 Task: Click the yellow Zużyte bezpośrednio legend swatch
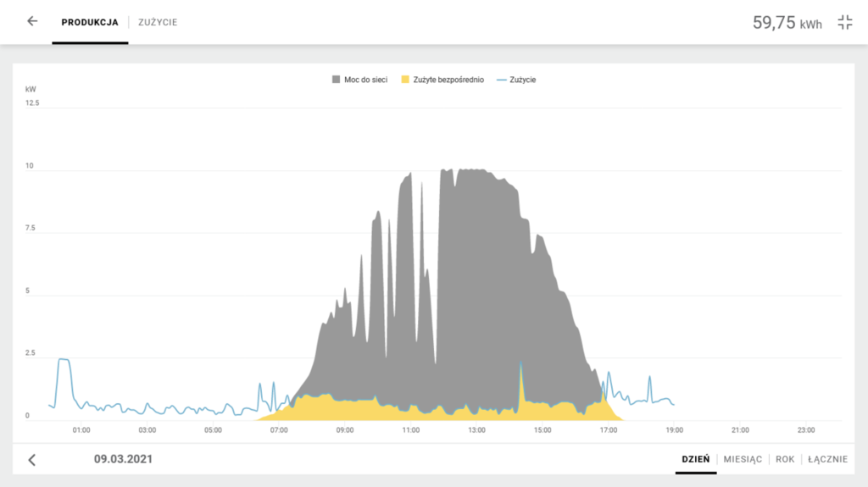click(405, 80)
